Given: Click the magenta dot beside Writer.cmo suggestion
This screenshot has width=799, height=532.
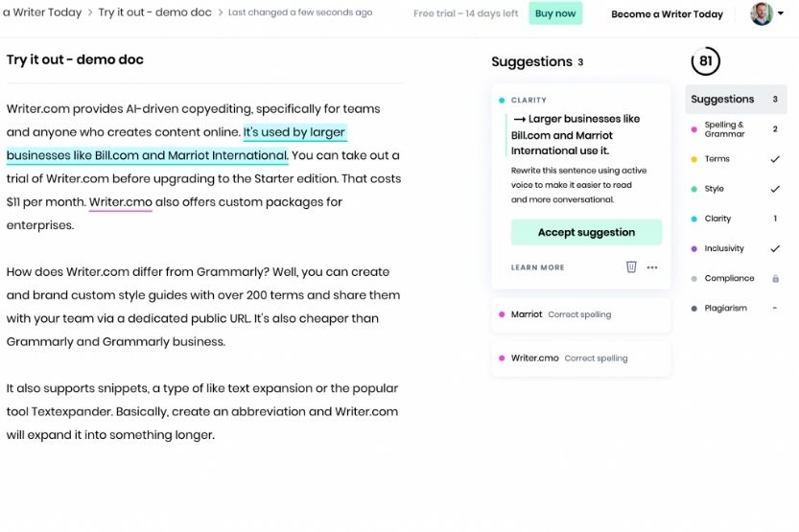Looking at the screenshot, I should pos(502,359).
